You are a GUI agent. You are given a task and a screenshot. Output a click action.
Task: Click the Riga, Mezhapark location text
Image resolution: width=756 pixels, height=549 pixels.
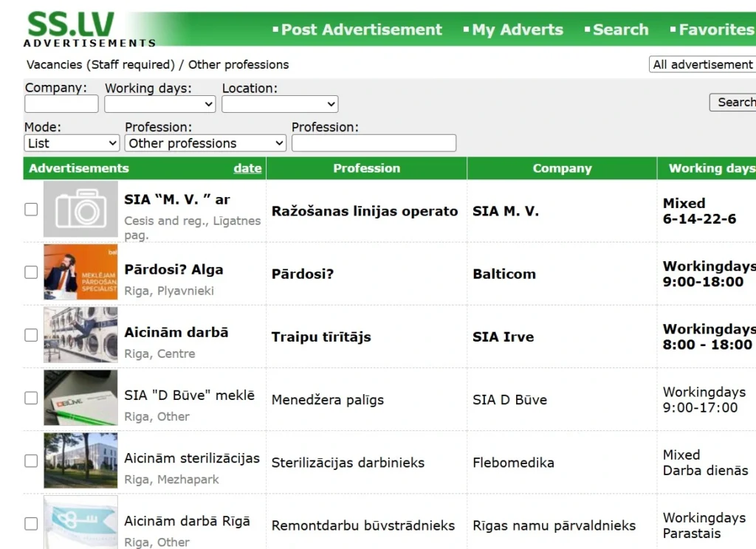click(x=171, y=480)
